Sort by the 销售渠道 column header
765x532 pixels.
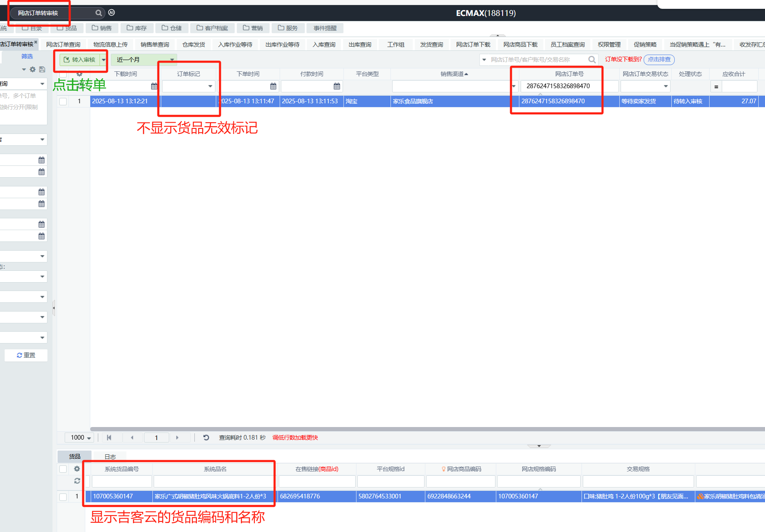click(454, 74)
